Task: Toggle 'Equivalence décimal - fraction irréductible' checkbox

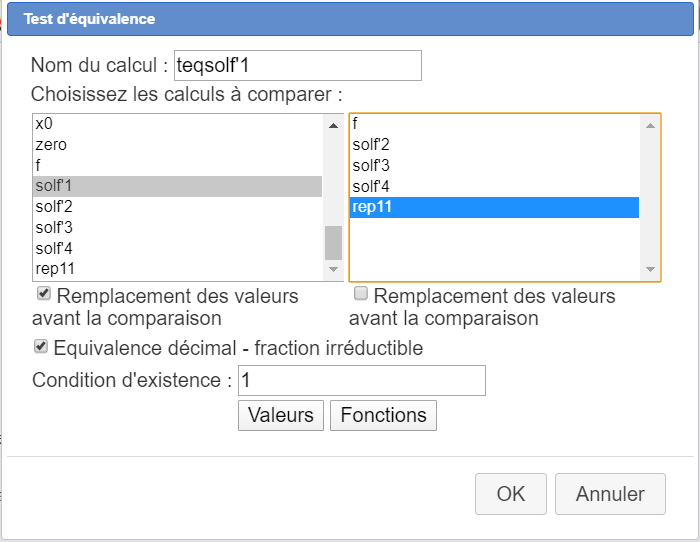Action: pyautogui.click(x=41, y=347)
